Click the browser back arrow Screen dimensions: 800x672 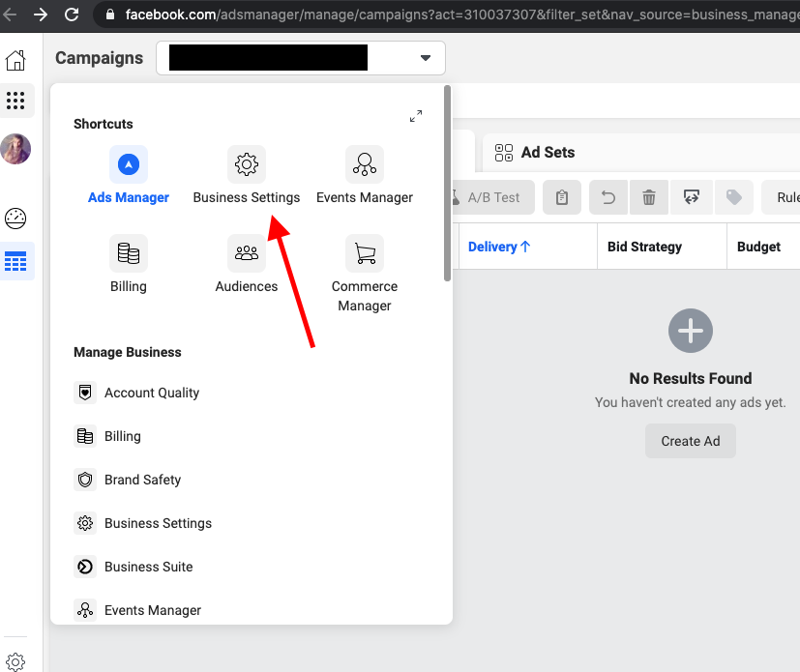click(x=9, y=15)
